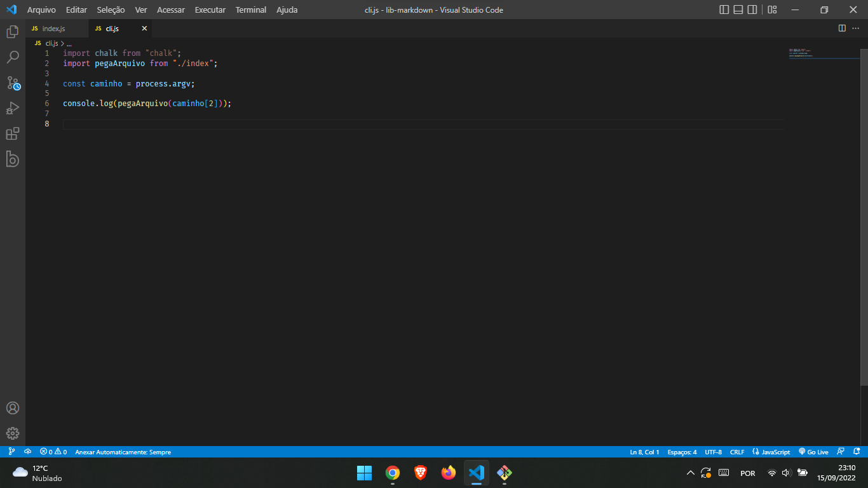Open the Ver menu
868x488 pixels.
pyautogui.click(x=141, y=10)
